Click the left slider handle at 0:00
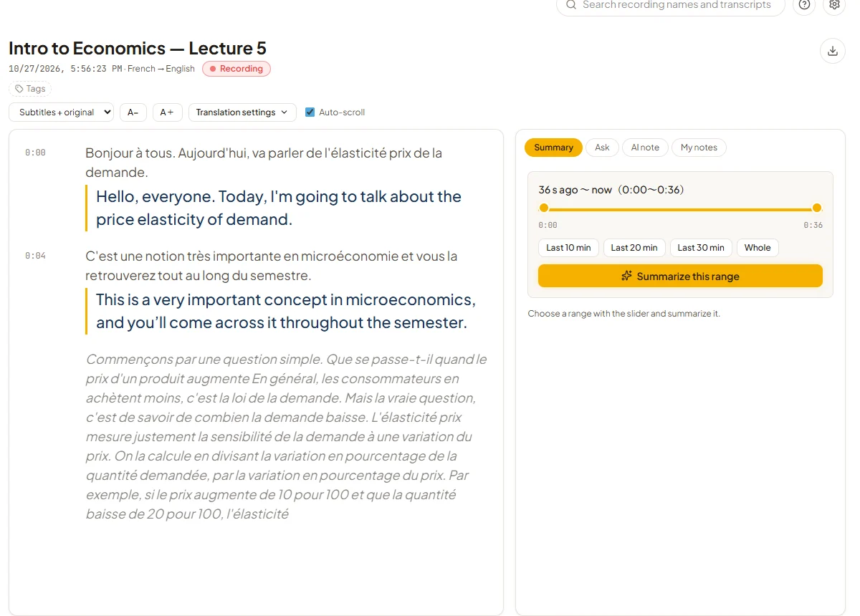 tap(544, 208)
